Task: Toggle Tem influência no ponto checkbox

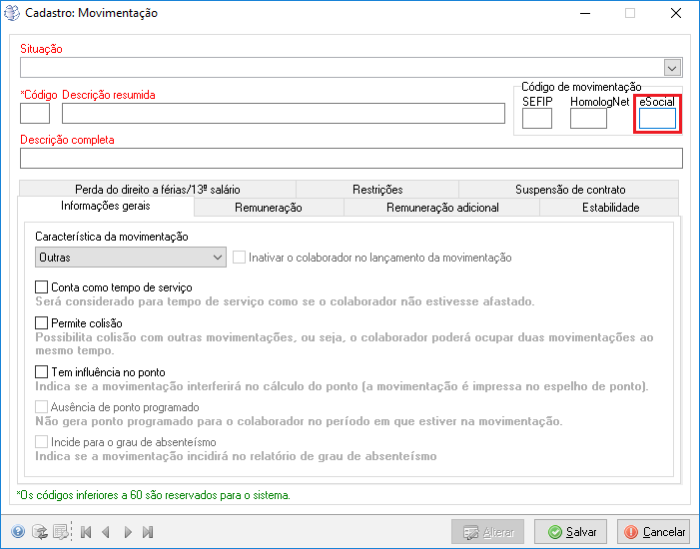Action: 42,372
